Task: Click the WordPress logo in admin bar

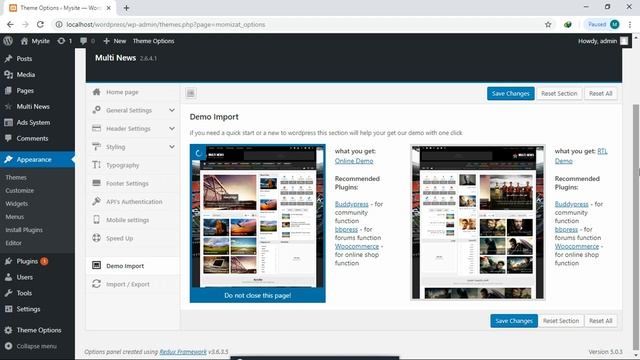Action: [x=8, y=41]
